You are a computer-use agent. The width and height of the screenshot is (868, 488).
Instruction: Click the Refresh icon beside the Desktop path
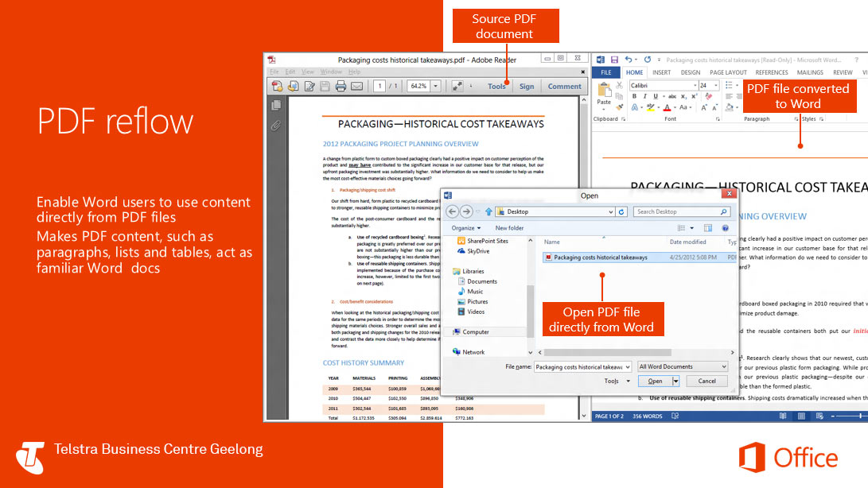click(x=621, y=211)
